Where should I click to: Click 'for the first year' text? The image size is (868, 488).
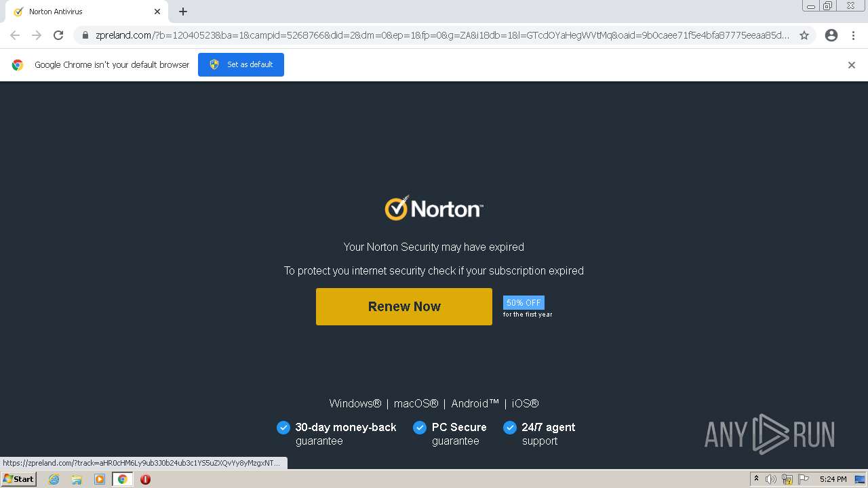pos(528,314)
